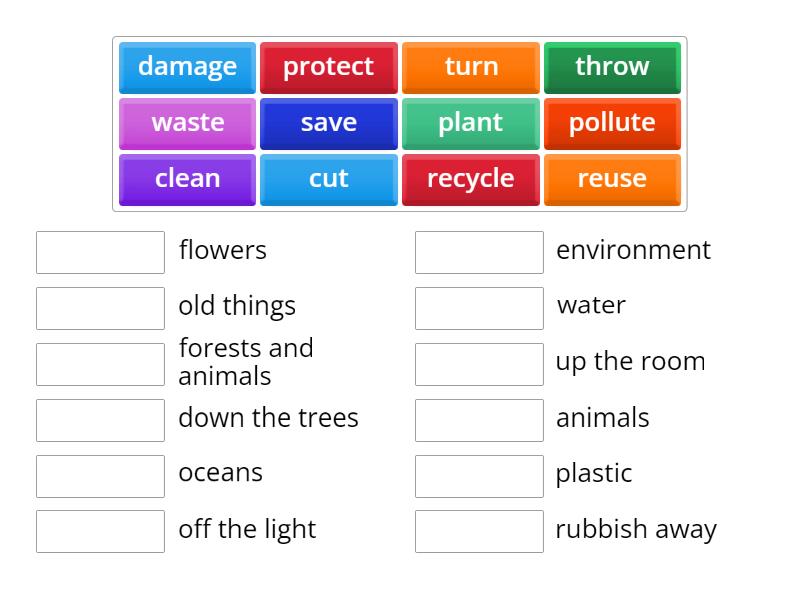Image resolution: width=800 pixels, height=600 pixels.
Task: Click the blank slot for "down the trees"
Action: [x=100, y=420]
